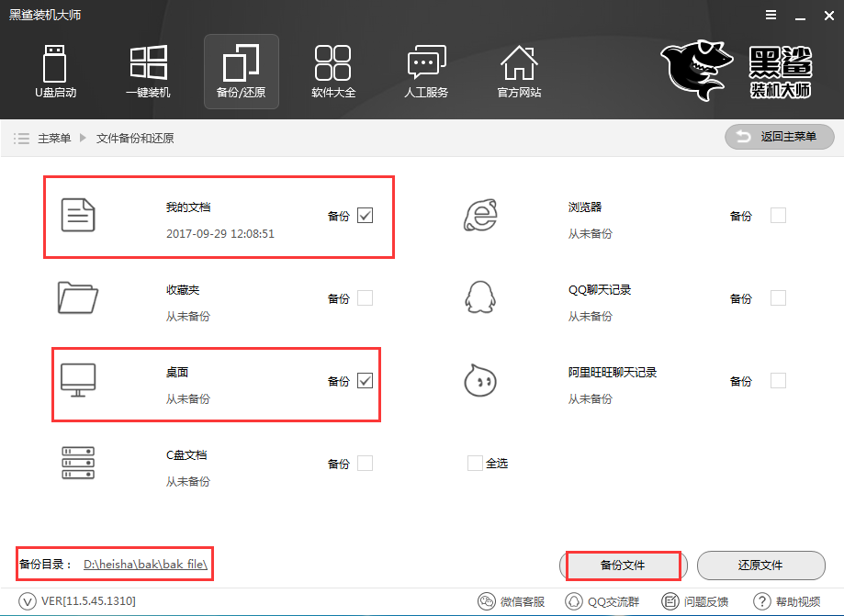Open QQ交流群 in status bar
This screenshot has height=616, width=844.
[x=573, y=602]
